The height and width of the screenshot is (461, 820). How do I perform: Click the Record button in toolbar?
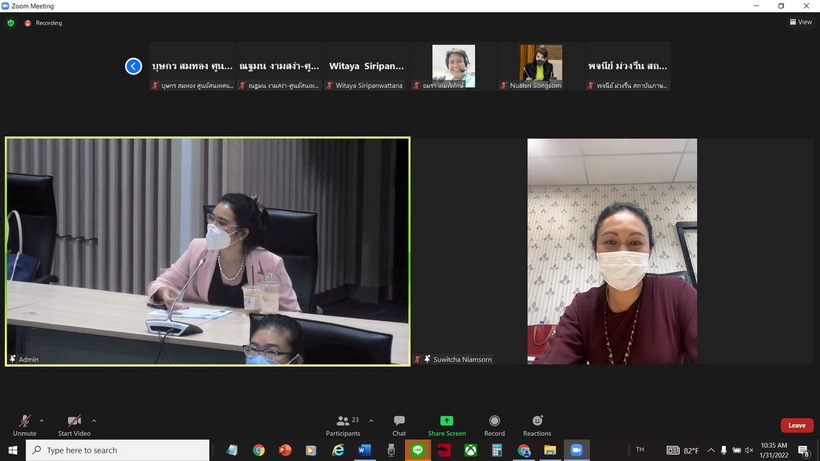click(494, 421)
